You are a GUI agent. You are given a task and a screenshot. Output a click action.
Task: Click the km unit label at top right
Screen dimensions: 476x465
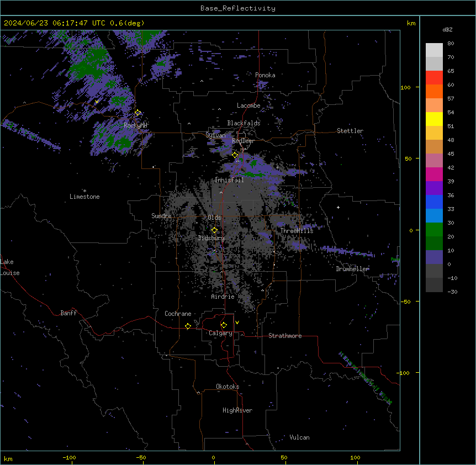(411, 23)
